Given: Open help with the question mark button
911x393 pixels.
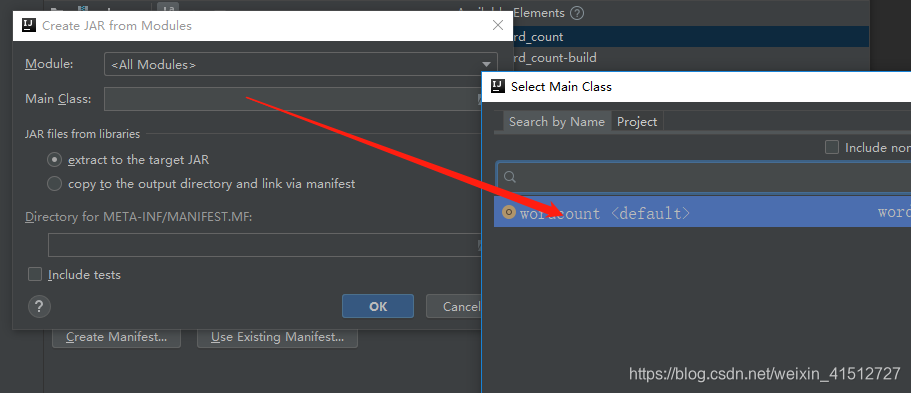Looking at the screenshot, I should pos(40,306).
